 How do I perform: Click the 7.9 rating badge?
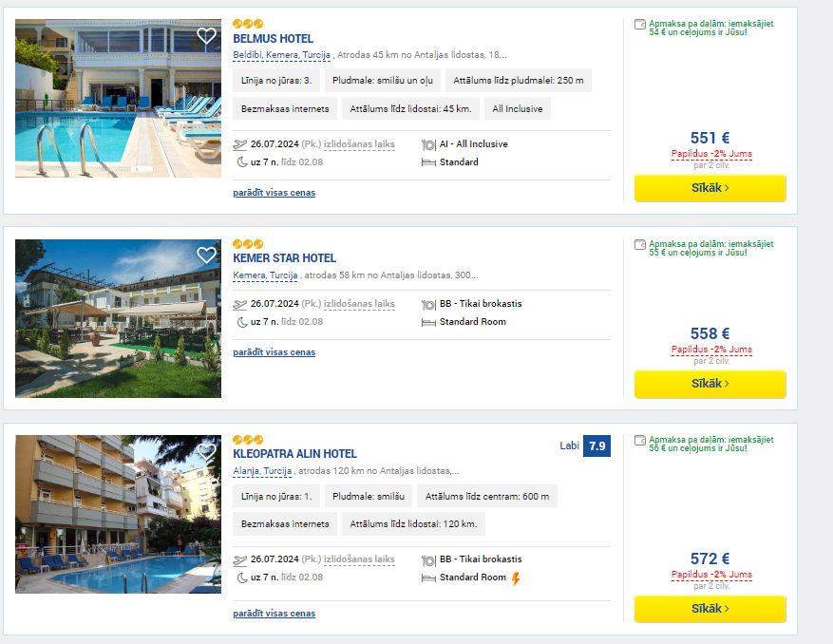(596, 445)
